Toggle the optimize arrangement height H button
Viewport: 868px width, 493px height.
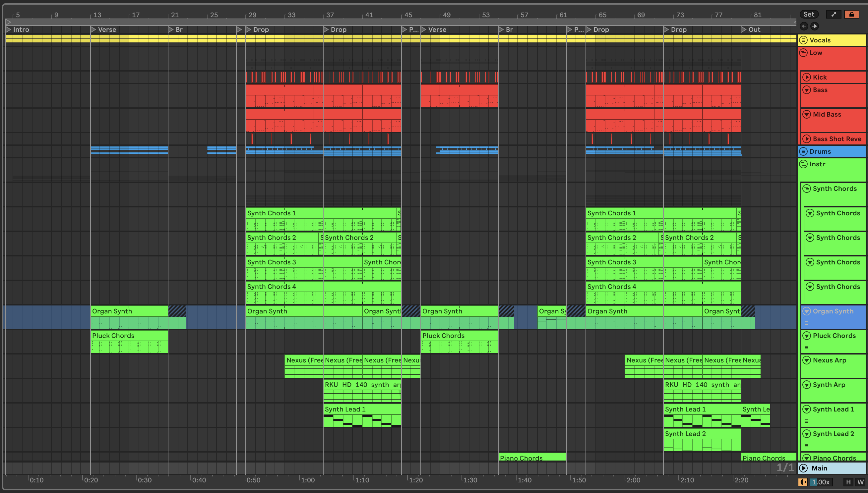coord(848,482)
